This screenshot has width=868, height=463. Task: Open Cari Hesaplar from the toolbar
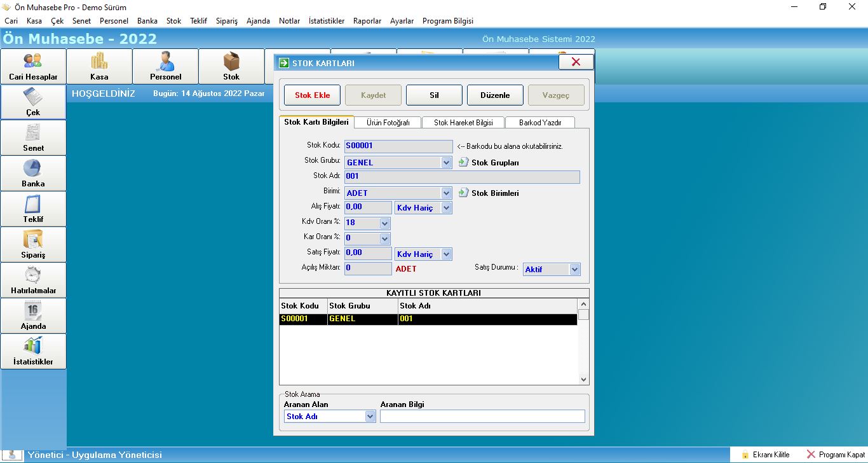pyautogui.click(x=33, y=67)
